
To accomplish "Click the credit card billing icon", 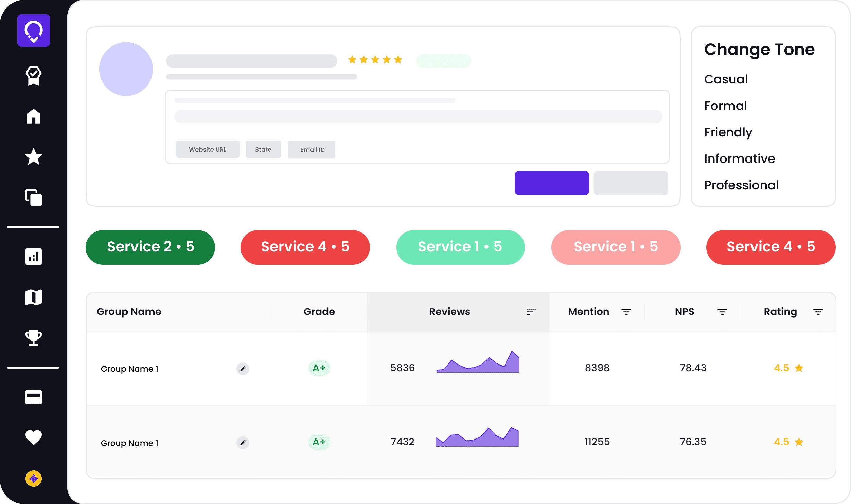I will 33,397.
